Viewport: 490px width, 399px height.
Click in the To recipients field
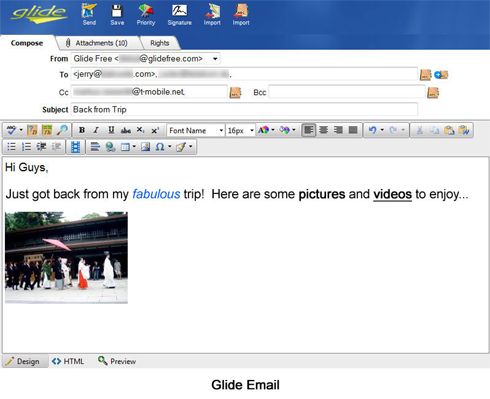click(x=244, y=74)
